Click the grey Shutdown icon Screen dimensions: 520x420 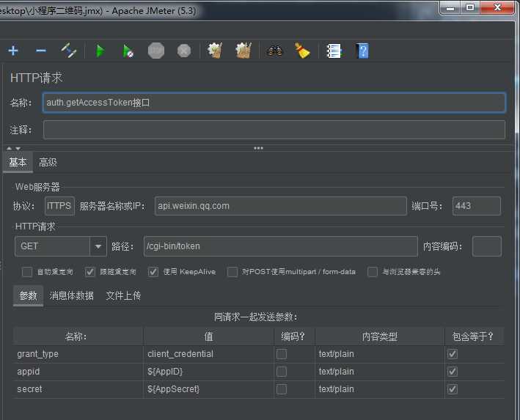point(184,51)
